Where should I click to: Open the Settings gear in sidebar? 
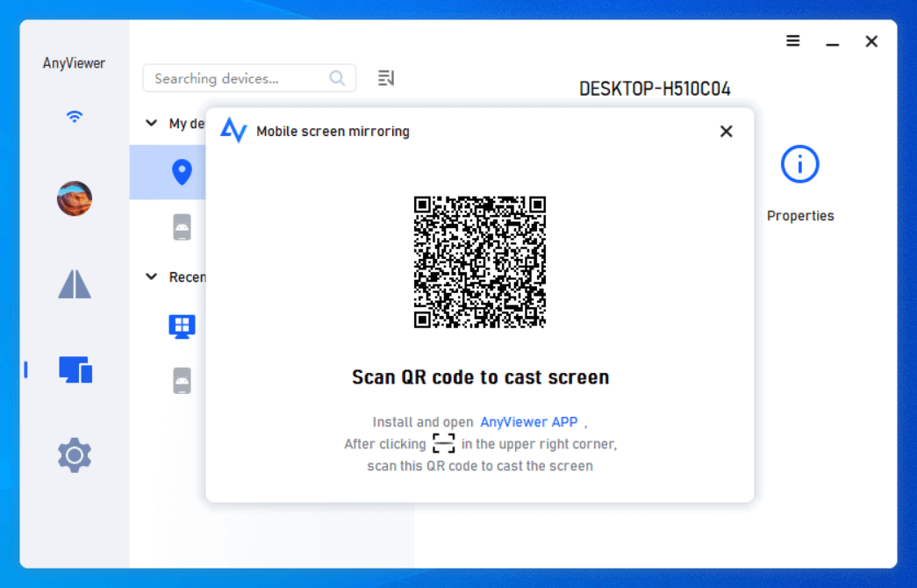click(74, 455)
